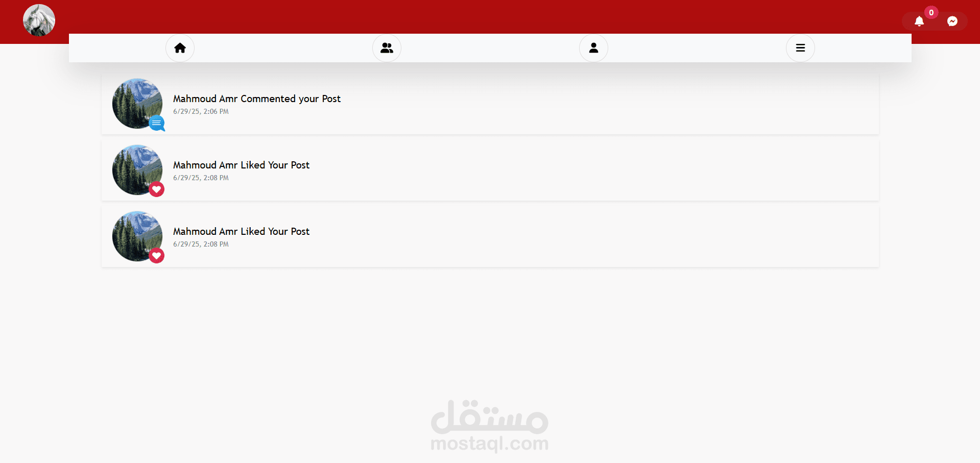The width and height of the screenshot is (980, 463).
Task: Click the red notification count badge
Action: [931, 12]
